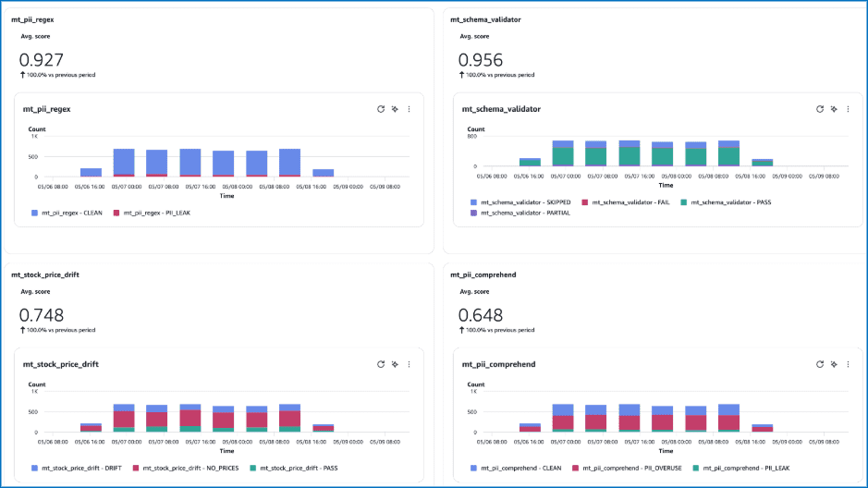
Task: Open AI insights for mt_stock_price_drift chart
Action: (395, 364)
